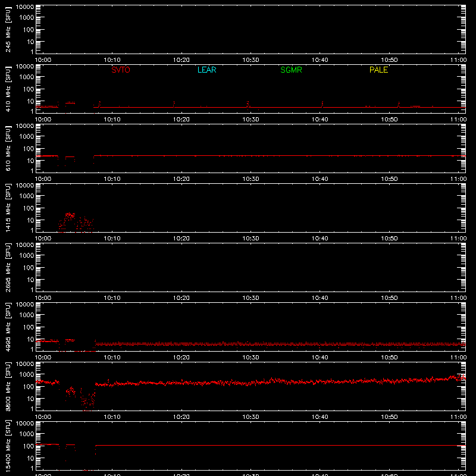476x476 pixels.
Task: Click the 10000 tick label on 8800 MHz axis
Action: [x=25, y=364]
